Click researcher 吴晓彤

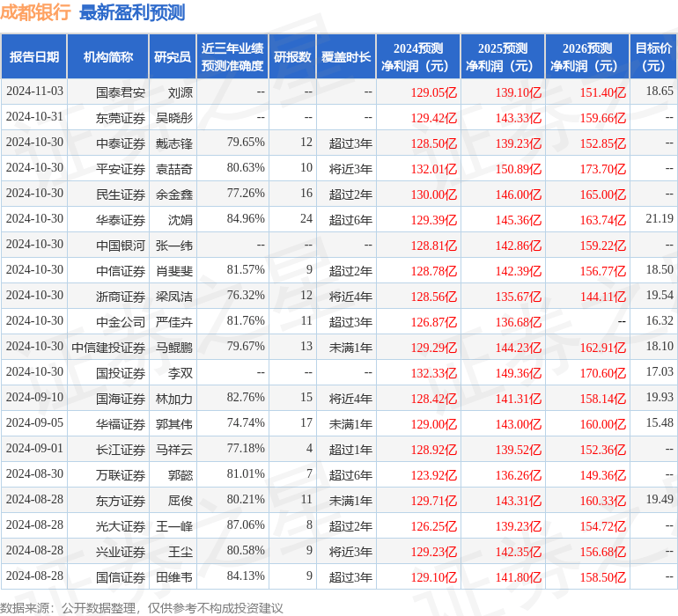(174, 118)
